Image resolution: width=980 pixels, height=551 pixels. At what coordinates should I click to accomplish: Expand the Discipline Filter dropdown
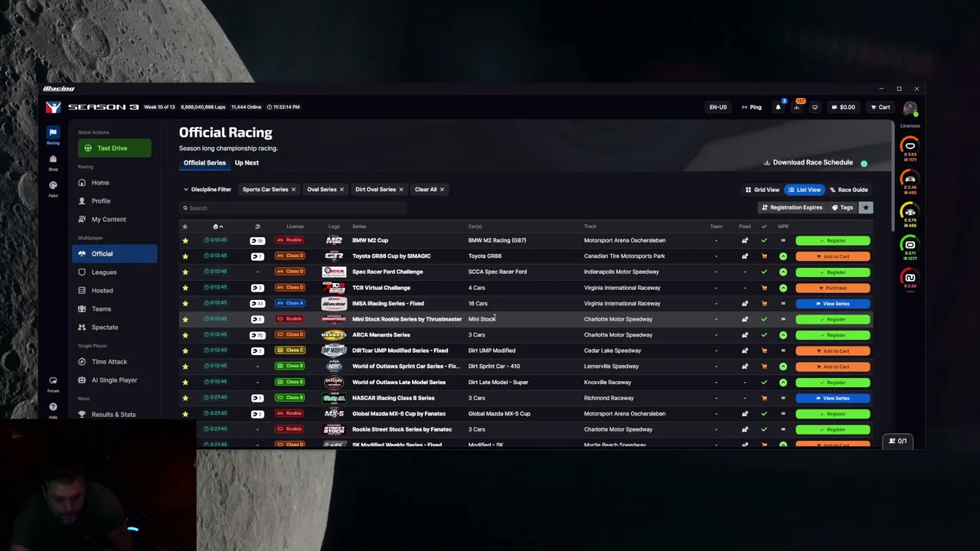[x=207, y=190]
